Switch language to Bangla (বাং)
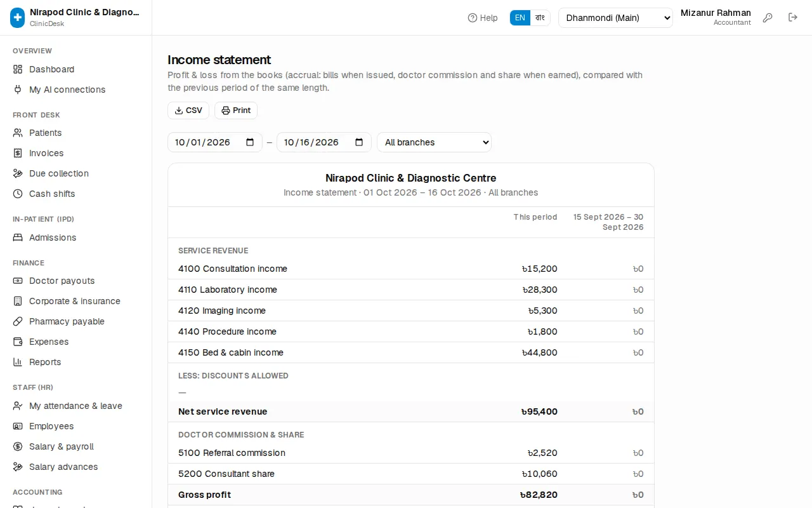This screenshot has width=812, height=508. (x=540, y=18)
